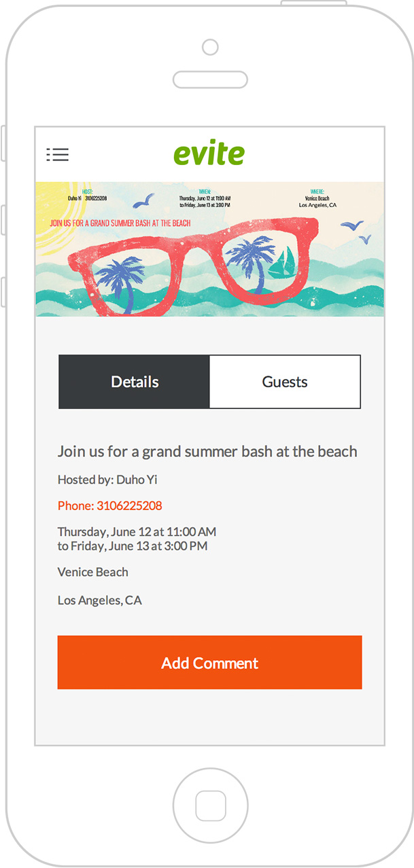Click the seagull beside the banner host info
This screenshot has height=868, width=414.
coord(144,200)
